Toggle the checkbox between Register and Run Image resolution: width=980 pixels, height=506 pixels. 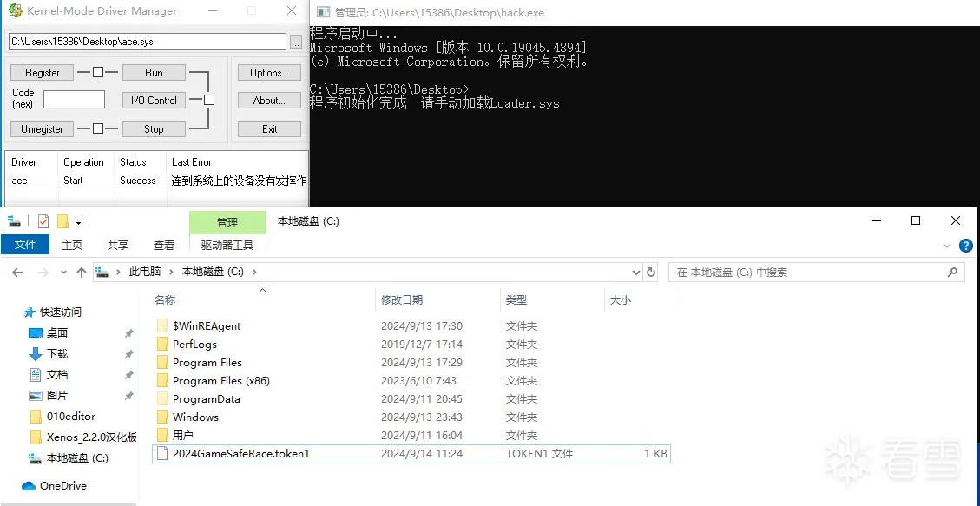pyautogui.click(x=98, y=72)
